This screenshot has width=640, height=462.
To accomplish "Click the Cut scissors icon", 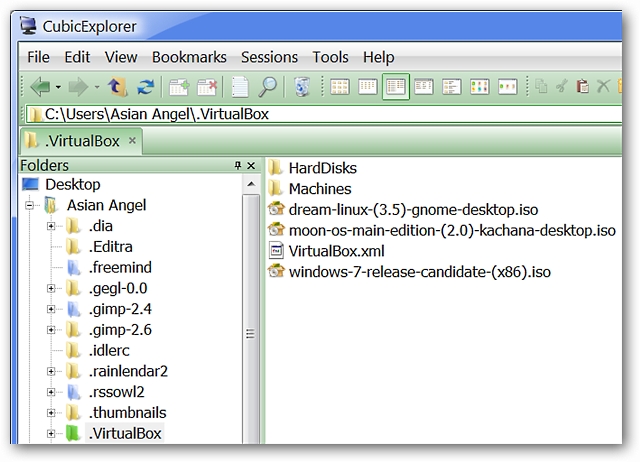I will 562,87.
